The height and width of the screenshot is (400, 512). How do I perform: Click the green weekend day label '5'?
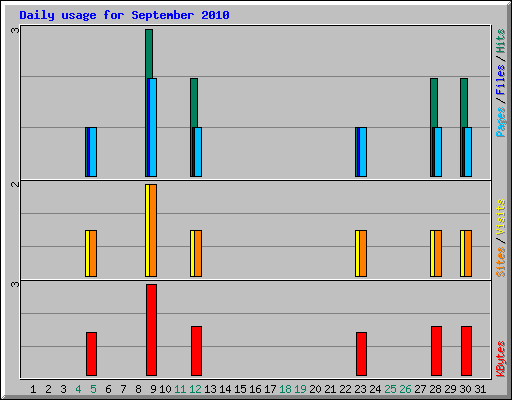93,389
